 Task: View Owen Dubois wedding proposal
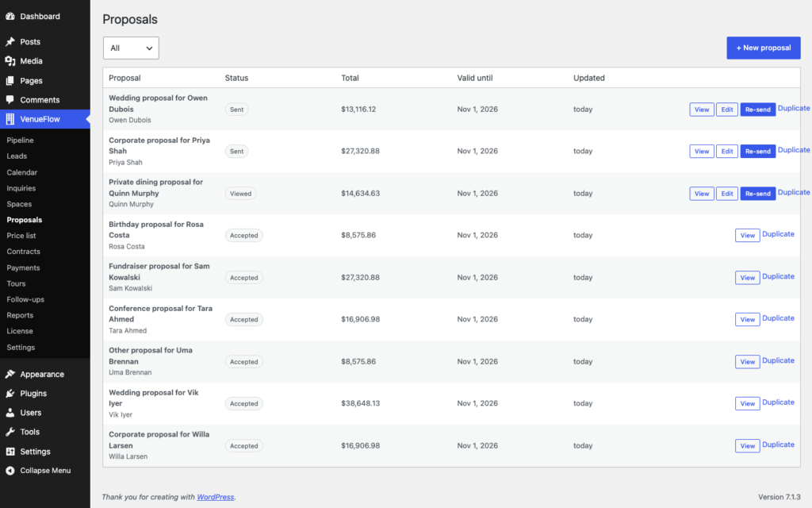(x=702, y=110)
